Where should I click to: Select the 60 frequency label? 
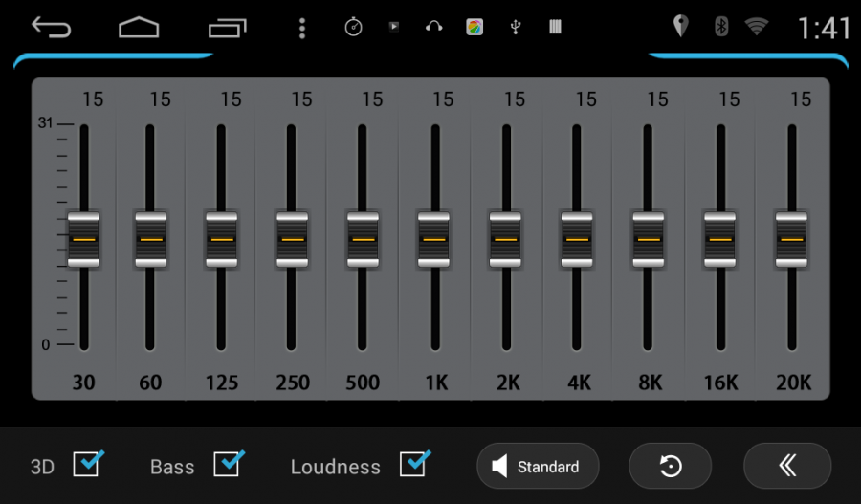pos(150,383)
